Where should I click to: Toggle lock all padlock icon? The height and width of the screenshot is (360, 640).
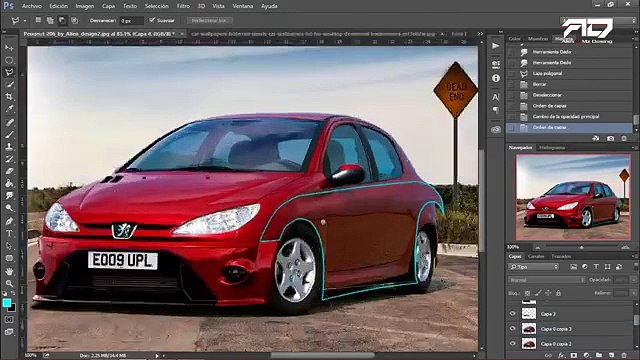pyautogui.click(x=558, y=293)
